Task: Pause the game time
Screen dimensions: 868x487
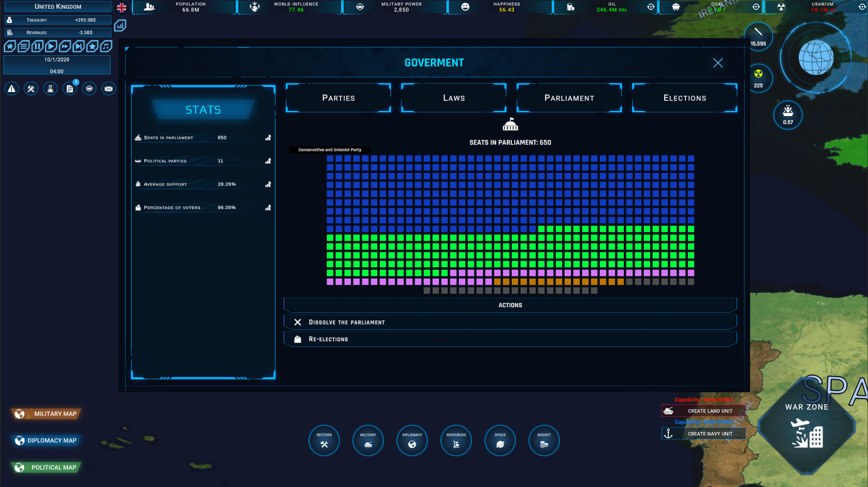Action: click(x=38, y=46)
